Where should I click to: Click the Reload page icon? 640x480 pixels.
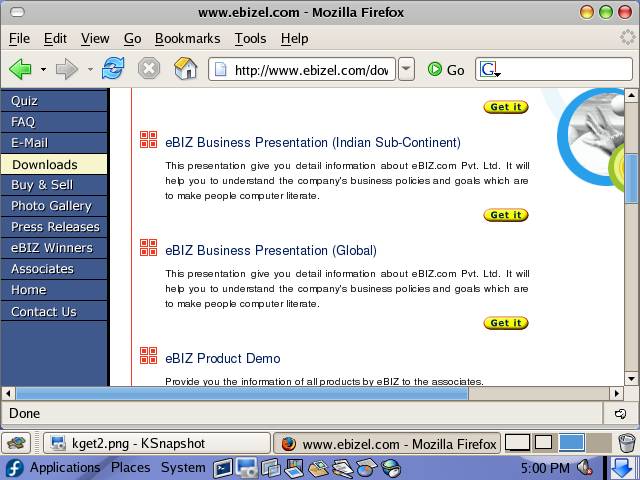pos(113,69)
